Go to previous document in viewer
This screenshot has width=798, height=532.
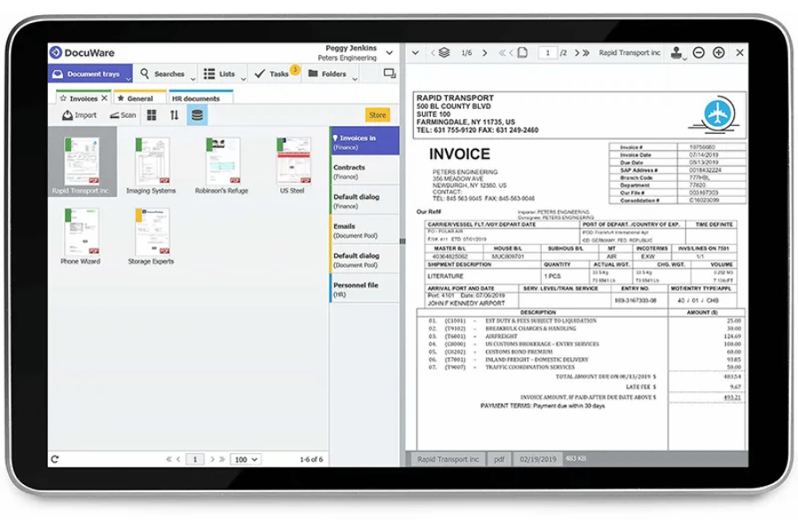[x=433, y=52]
